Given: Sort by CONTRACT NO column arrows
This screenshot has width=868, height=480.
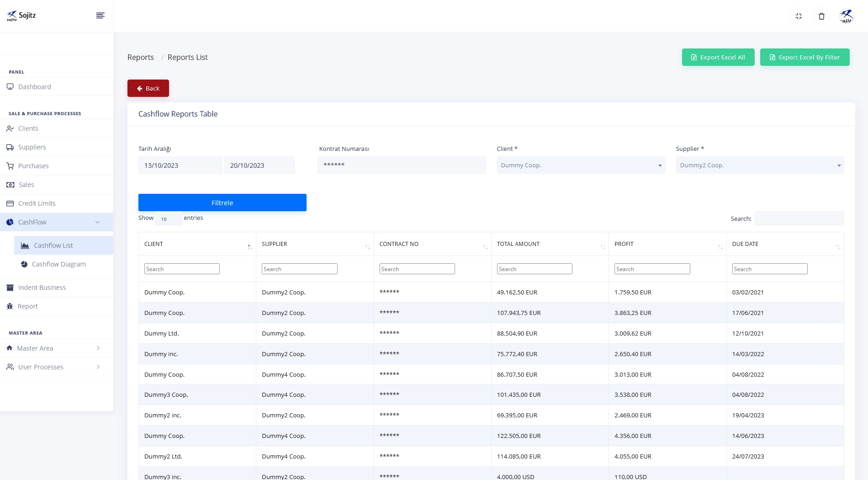Looking at the screenshot, I should [485, 247].
